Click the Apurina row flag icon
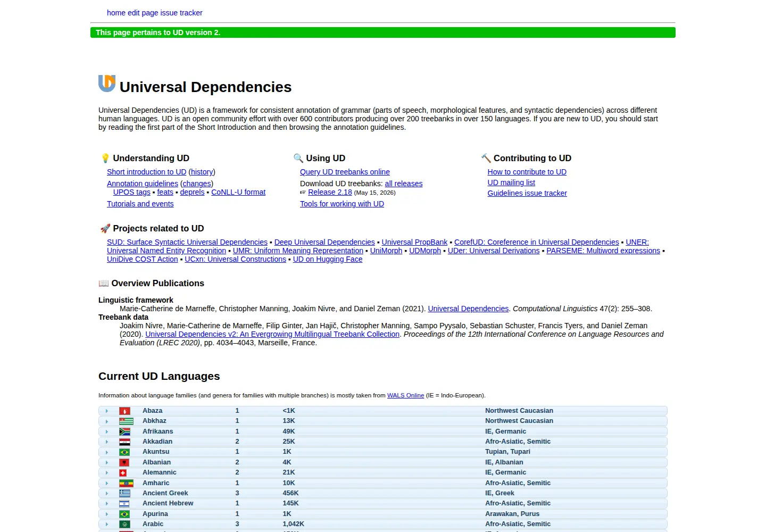The width and height of the screenshot is (766, 532). tap(124, 514)
